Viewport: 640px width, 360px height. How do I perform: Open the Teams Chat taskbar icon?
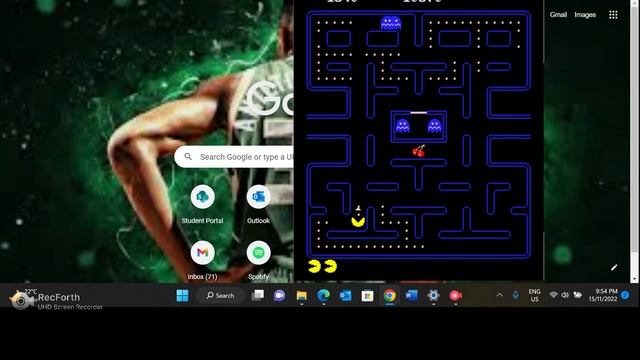point(279,295)
